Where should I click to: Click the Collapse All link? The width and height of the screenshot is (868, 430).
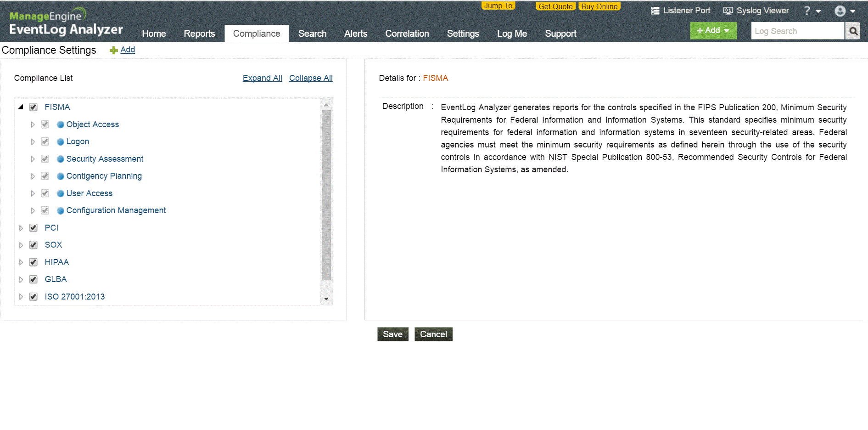tap(311, 78)
